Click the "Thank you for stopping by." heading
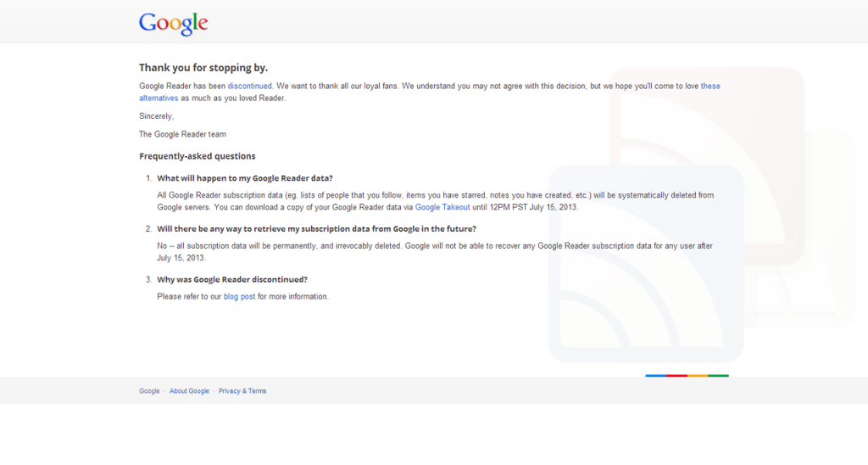Image resolution: width=868 pixels, height=465 pixels. coord(203,68)
